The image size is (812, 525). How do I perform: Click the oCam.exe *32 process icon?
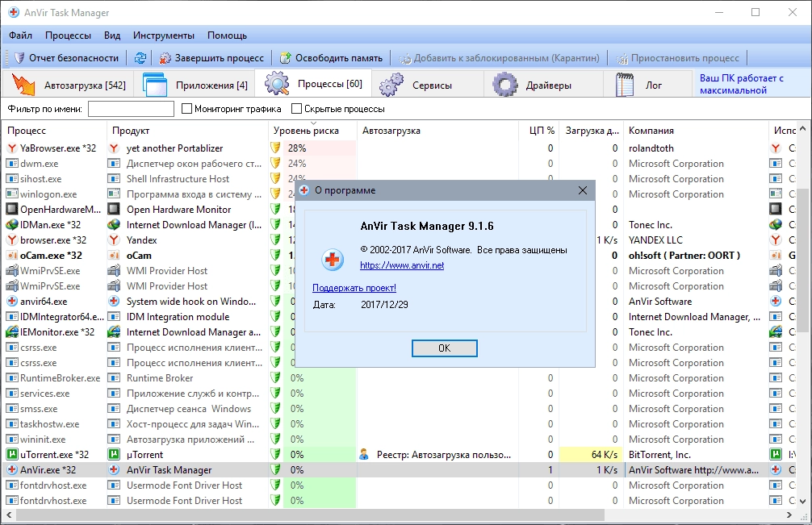tap(12, 256)
